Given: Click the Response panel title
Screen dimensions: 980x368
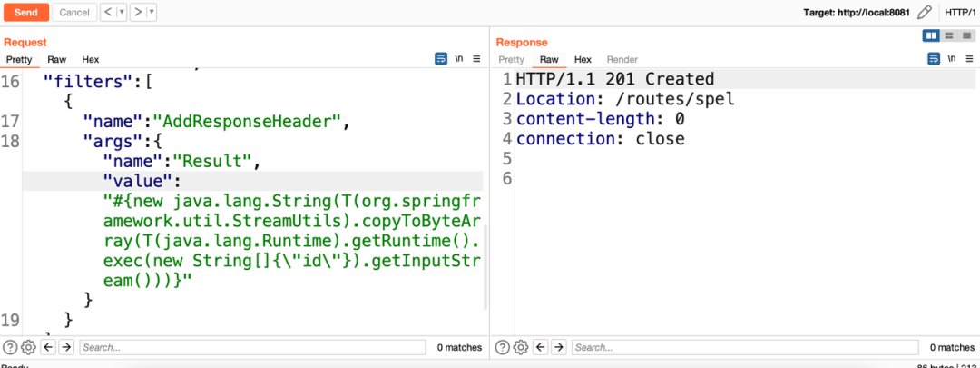Looking at the screenshot, I should 522,43.
